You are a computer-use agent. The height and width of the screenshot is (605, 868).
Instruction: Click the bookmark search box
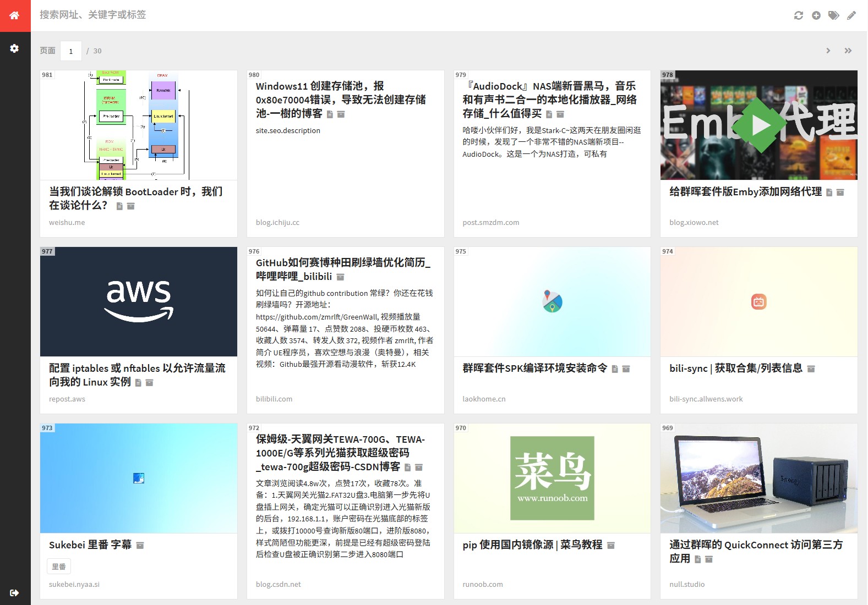click(x=407, y=15)
